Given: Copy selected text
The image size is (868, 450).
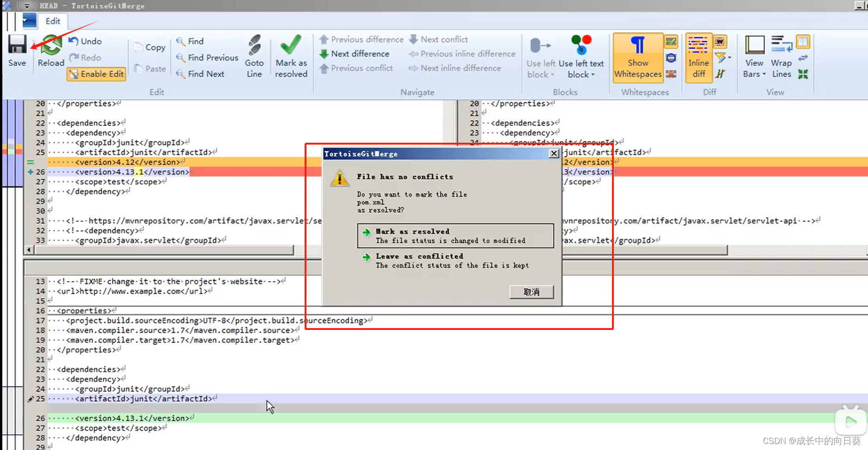Looking at the screenshot, I should click(150, 47).
